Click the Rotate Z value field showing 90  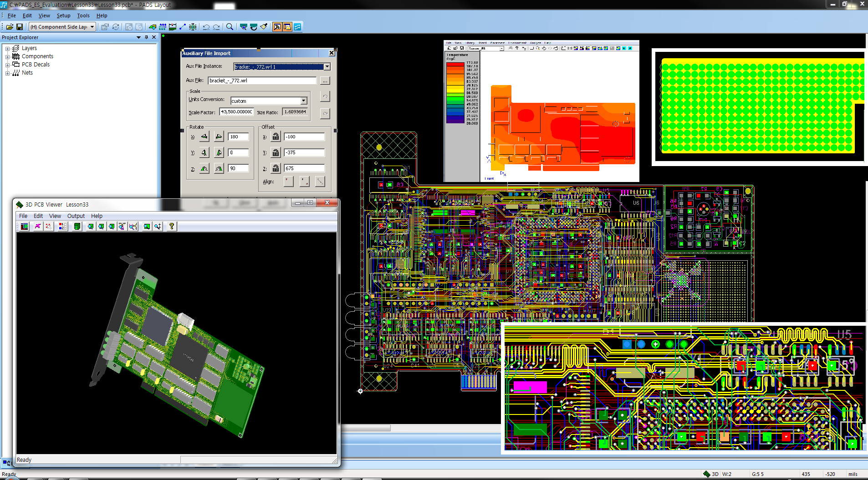click(x=238, y=168)
